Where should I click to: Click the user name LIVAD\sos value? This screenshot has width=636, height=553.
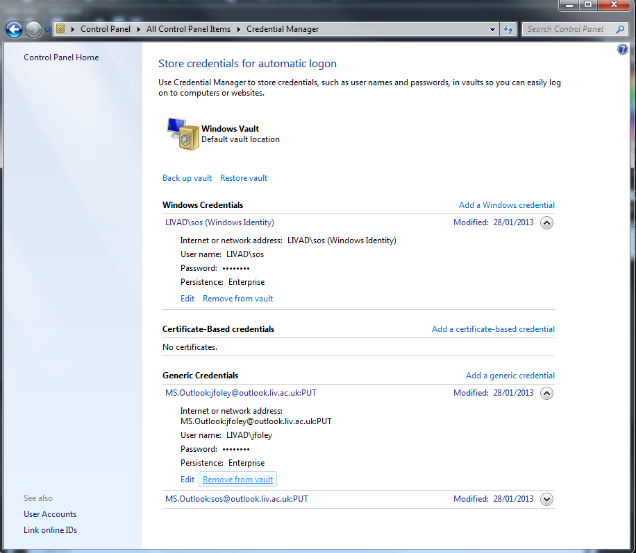pos(245,254)
